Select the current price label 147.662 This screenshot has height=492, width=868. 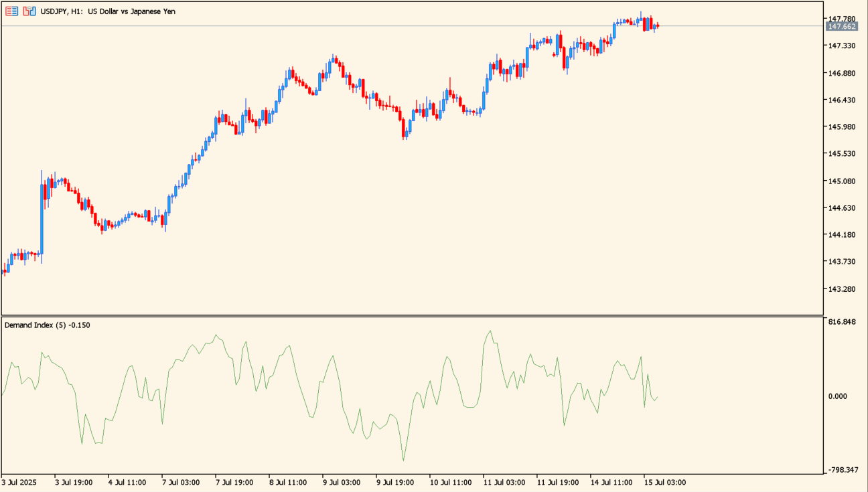click(x=842, y=26)
